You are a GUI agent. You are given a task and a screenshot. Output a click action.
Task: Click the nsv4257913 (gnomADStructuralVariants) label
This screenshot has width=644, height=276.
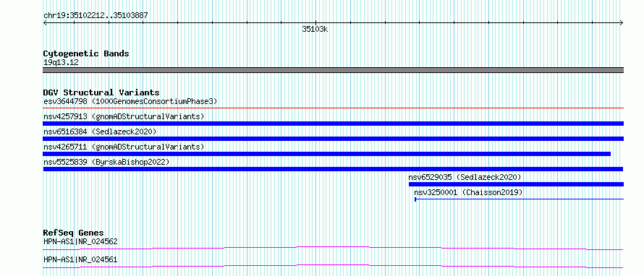(124, 116)
